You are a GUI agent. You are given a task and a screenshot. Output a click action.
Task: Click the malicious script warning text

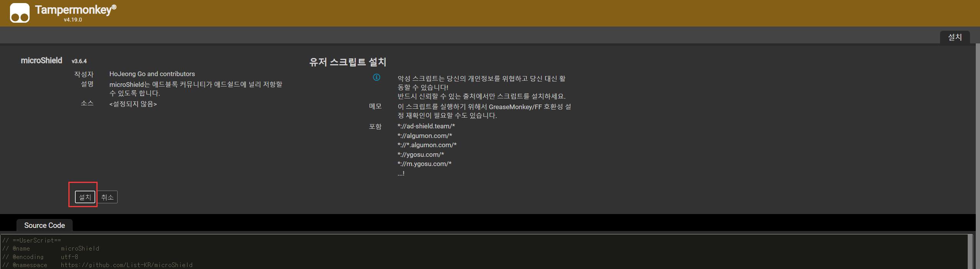click(x=482, y=87)
